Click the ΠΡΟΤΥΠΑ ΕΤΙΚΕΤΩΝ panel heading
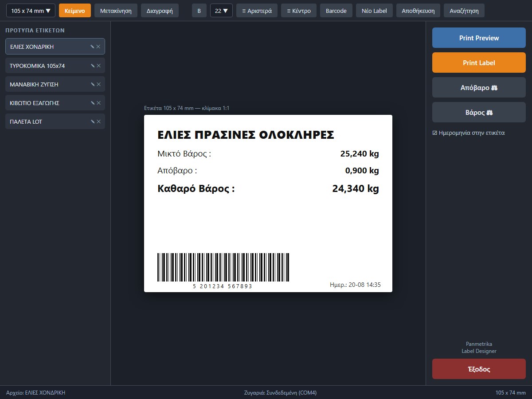The height and width of the screenshot is (399, 532). [x=35, y=31]
